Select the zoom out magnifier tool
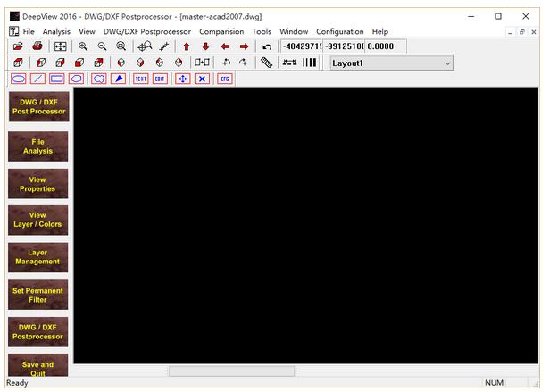 [102, 46]
